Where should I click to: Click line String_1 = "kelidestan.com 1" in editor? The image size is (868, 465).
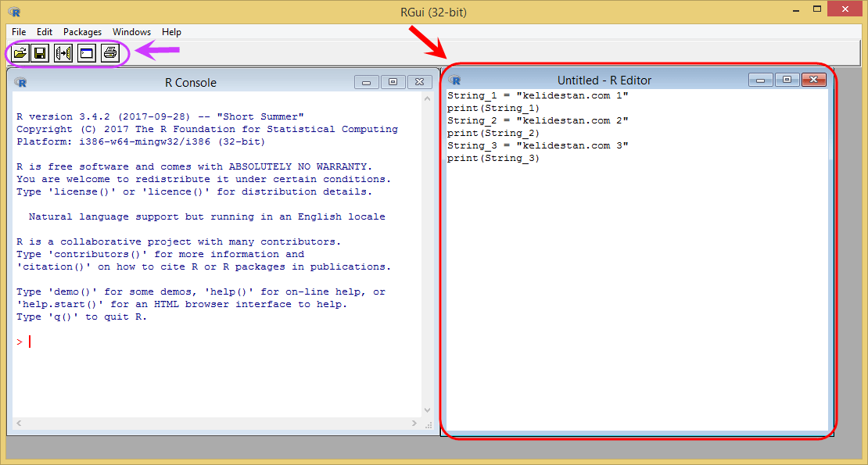[537, 95]
